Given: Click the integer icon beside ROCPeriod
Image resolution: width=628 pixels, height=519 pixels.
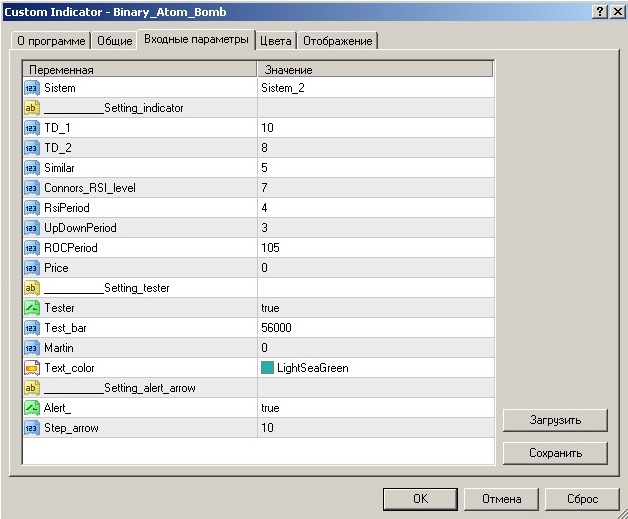Looking at the screenshot, I should point(32,248).
